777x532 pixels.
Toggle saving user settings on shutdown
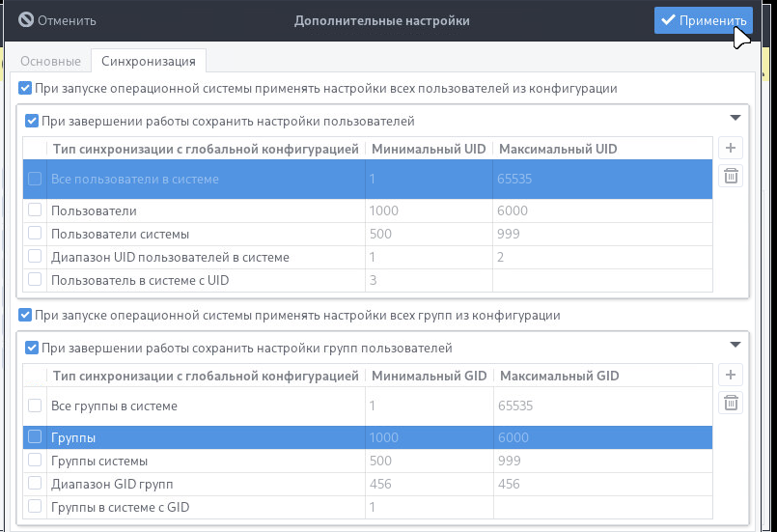pyautogui.click(x=32, y=121)
